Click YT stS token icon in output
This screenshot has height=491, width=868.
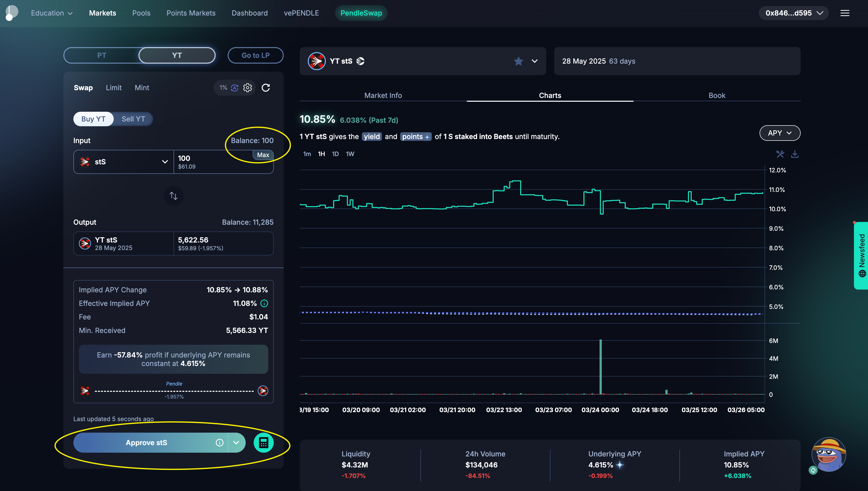click(85, 243)
